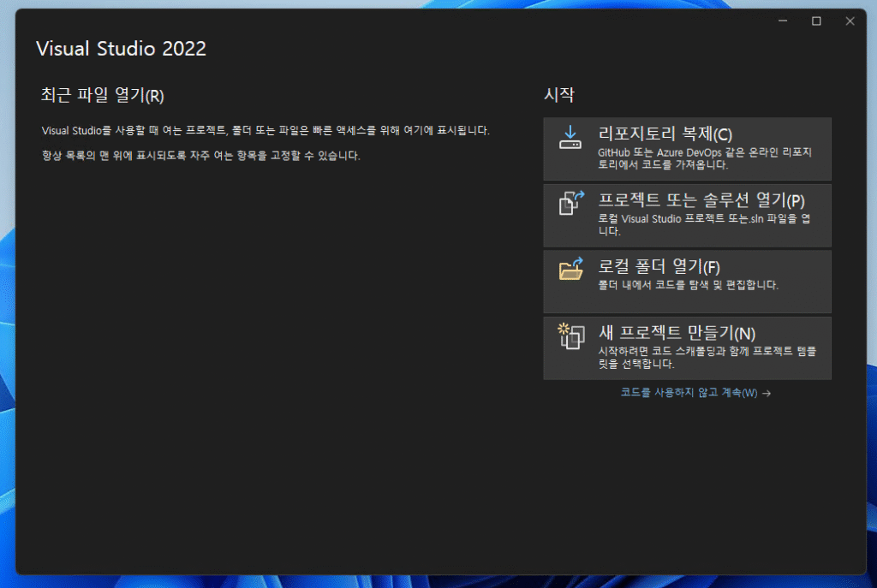The width and height of the screenshot is (877, 588).
Task: Maximize the Visual Studio start window
Action: tap(816, 21)
